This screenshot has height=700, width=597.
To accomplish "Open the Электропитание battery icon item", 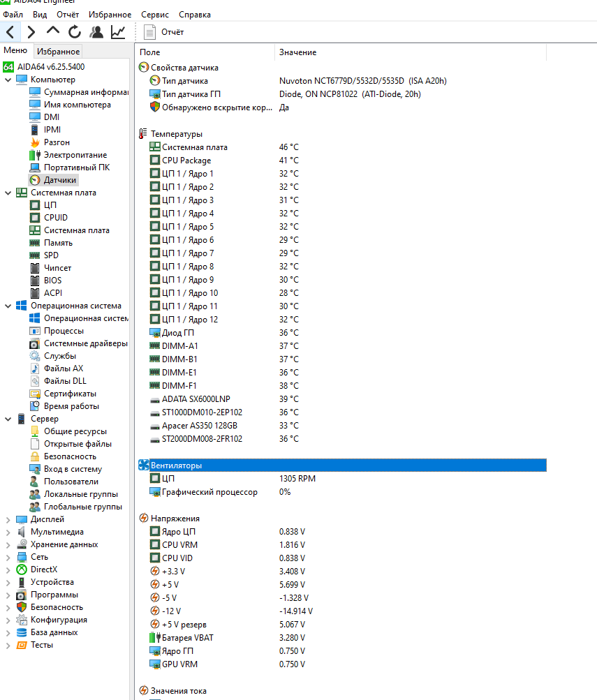I will coord(68,155).
